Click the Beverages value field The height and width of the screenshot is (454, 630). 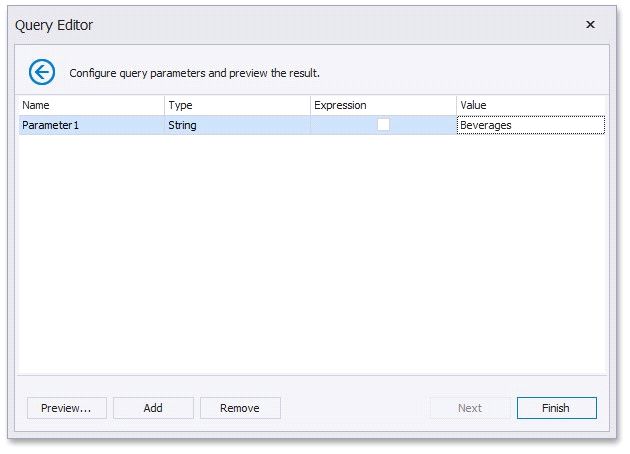530,125
